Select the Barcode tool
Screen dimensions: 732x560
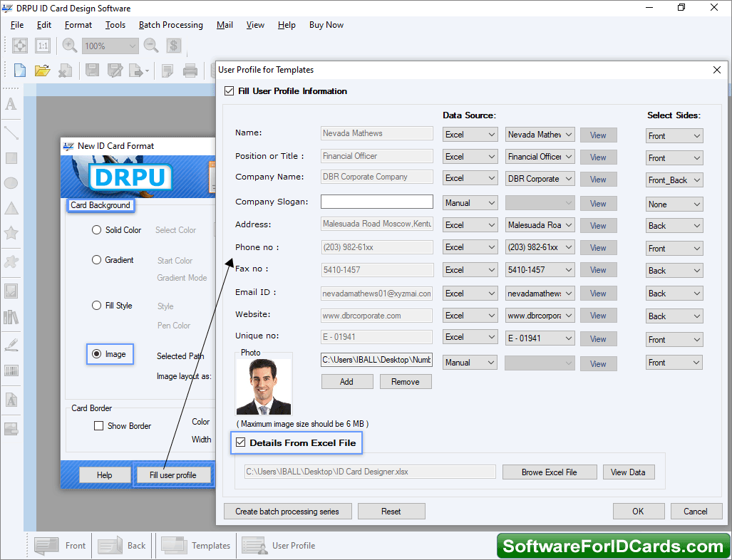(11, 371)
